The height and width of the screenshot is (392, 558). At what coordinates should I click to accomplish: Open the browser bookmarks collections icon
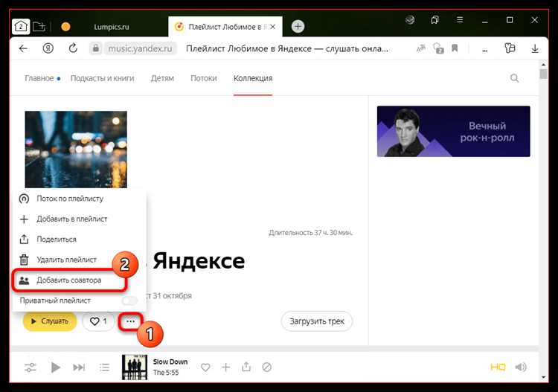[x=434, y=19]
